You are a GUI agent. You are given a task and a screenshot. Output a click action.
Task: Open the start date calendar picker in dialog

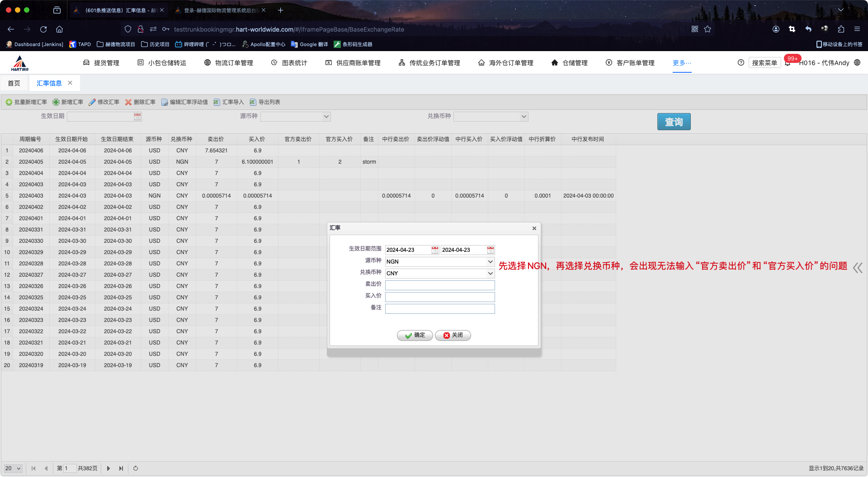point(434,250)
